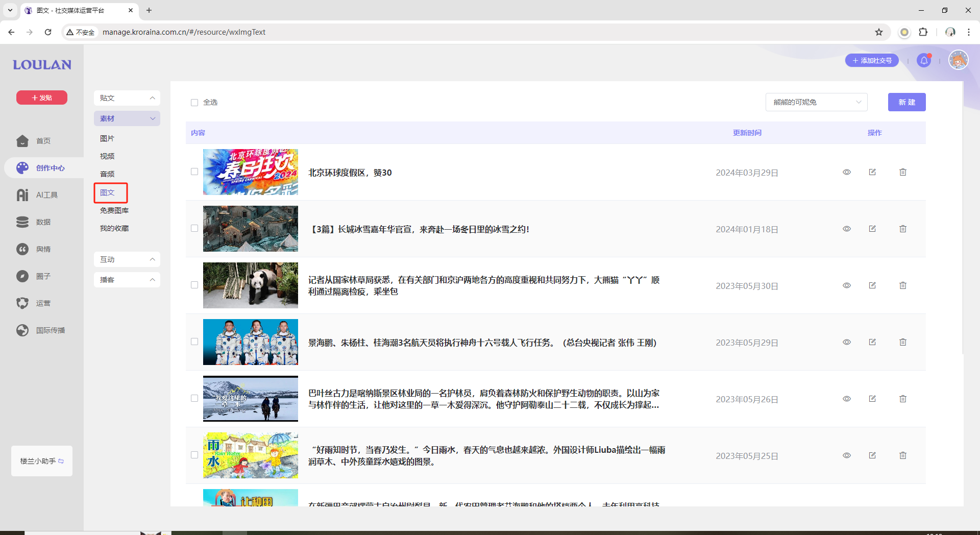Edit the 神舟十六号 article

[872, 342]
